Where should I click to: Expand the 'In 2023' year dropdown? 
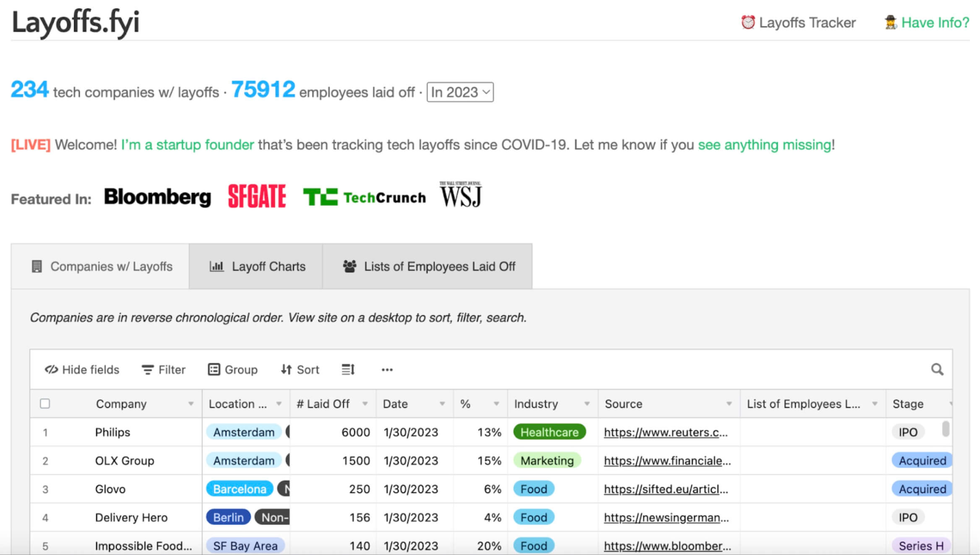click(460, 92)
